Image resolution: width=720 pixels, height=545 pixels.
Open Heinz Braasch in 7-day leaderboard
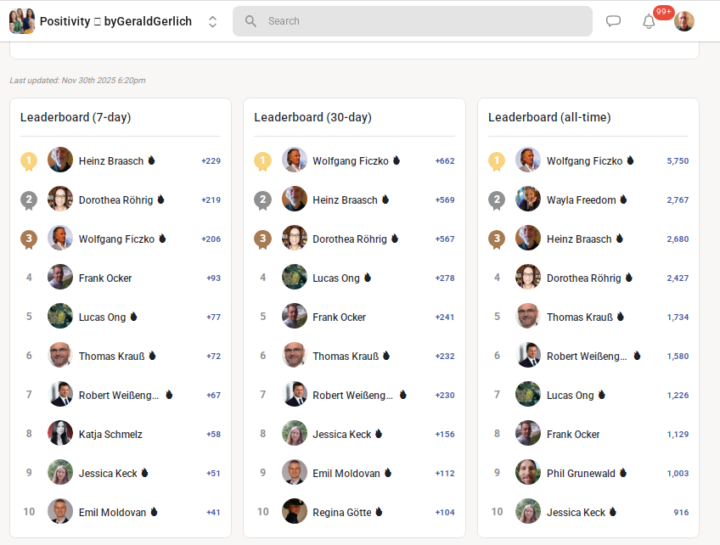111,161
